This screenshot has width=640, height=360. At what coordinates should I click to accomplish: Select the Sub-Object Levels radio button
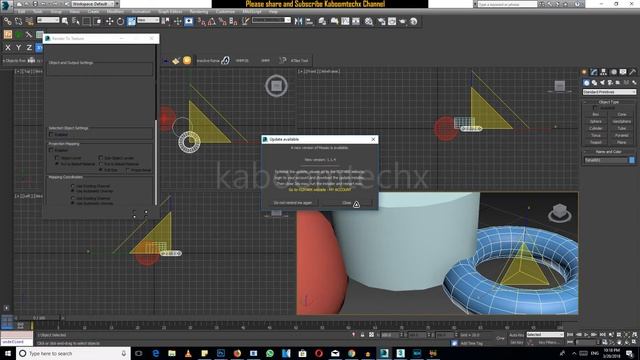(x=100, y=158)
